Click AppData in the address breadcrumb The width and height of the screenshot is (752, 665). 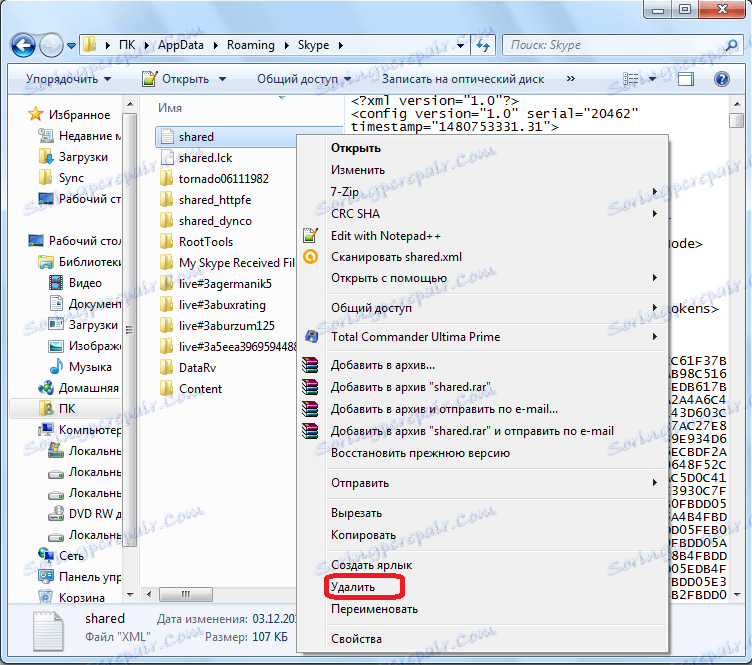click(x=181, y=45)
